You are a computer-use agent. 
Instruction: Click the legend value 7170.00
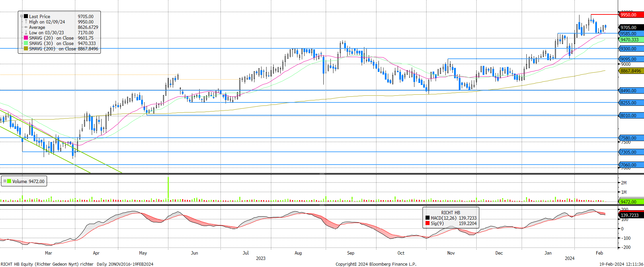point(86,33)
